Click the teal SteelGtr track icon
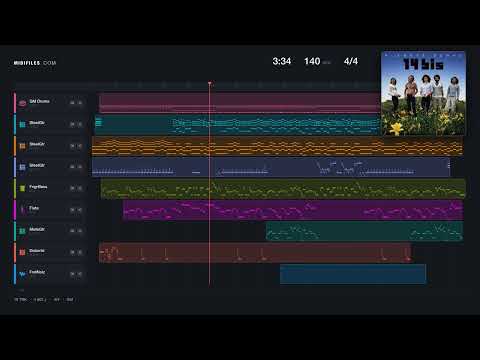This screenshot has width=480, height=360. tap(22, 124)
